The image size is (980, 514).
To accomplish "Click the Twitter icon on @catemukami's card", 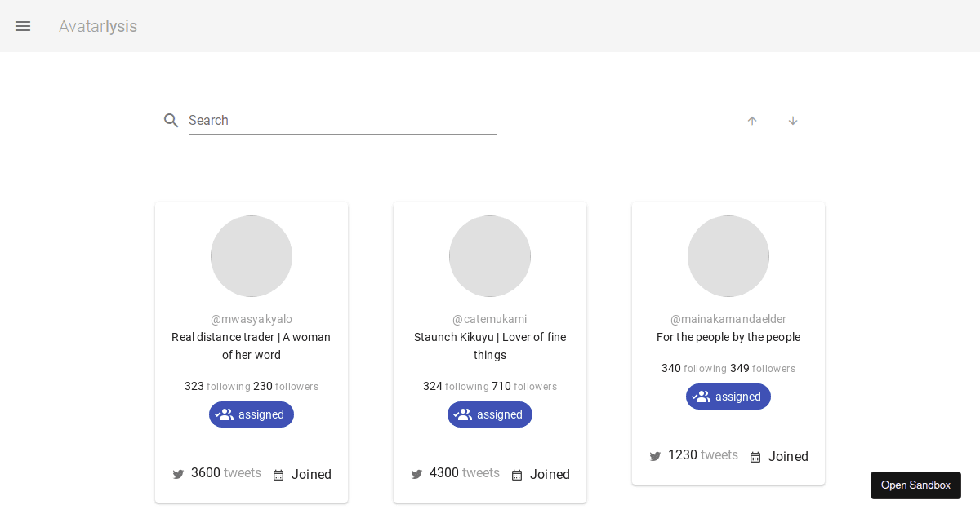I will (x=416, y=474).
